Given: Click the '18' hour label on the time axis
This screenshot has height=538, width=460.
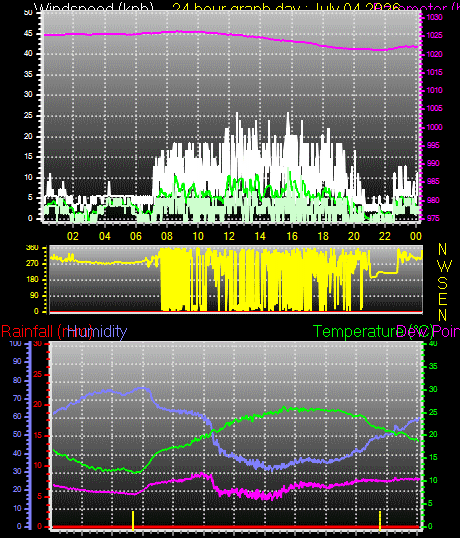Looking at the screenshot, I should tap(323, 236).
